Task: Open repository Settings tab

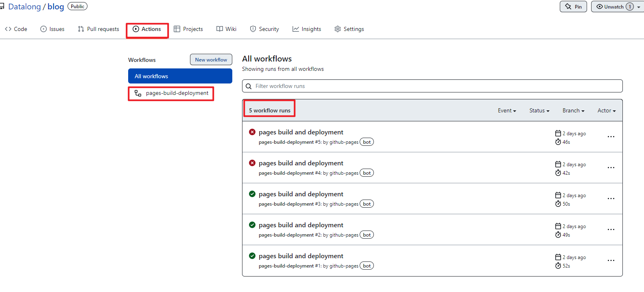Action: pyautogui.click(x=349, y=29)
